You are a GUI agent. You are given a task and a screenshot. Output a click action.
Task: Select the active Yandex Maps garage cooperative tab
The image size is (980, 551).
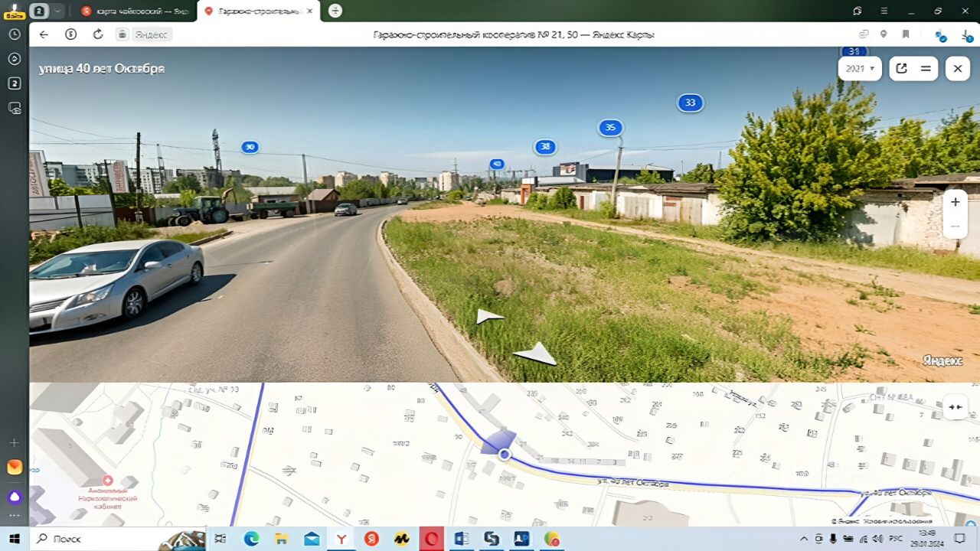[258, 11]
